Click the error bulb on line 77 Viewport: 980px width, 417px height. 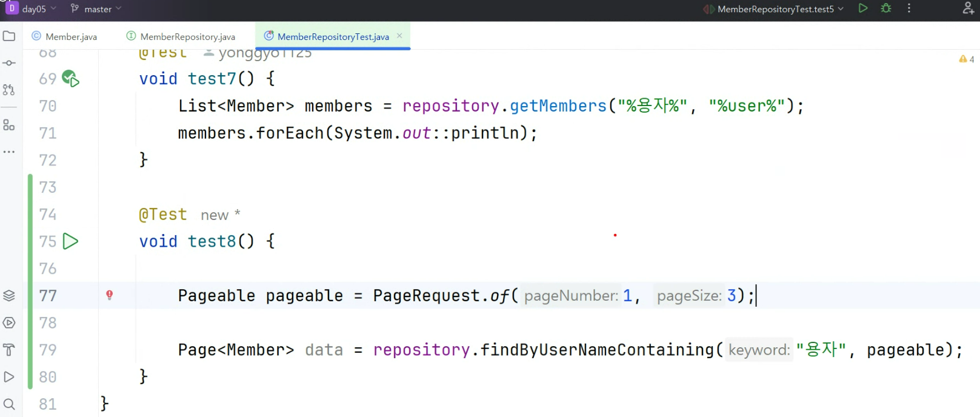click(x=110, y=295)
